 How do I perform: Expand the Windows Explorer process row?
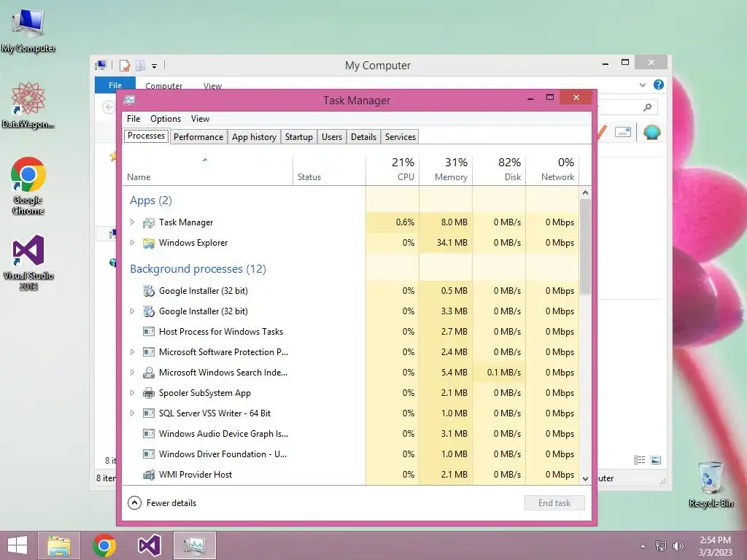pyautogui.click(x=133, y=242)
